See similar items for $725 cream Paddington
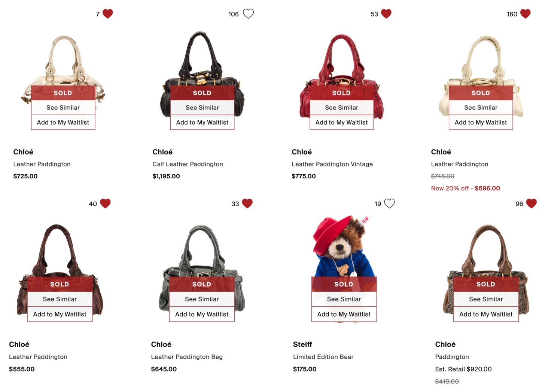Viewport: 545px width, 392px height. click(63, 108)
